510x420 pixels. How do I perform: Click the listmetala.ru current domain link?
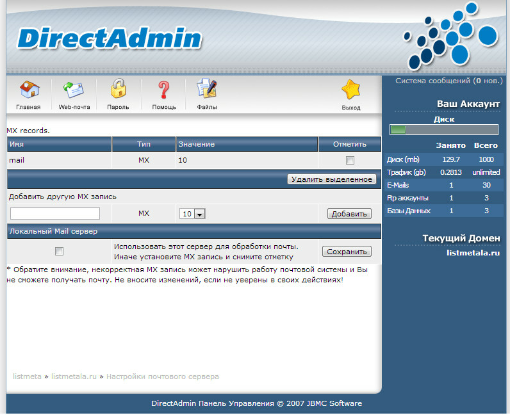(x=473, y=253)
